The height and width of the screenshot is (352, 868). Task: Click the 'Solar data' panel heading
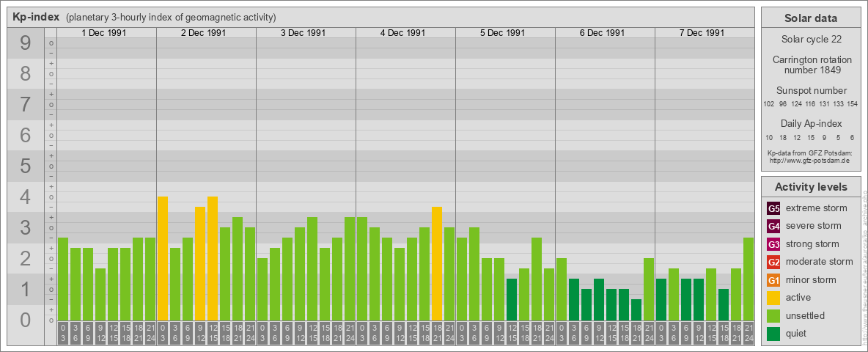tap(810, 18)
